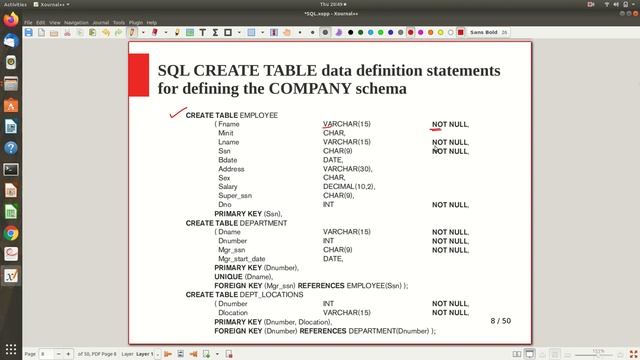Pick the orange color swatch
Image resolution: width=640 pixels, height=360 pixels.
pos(431,32)
